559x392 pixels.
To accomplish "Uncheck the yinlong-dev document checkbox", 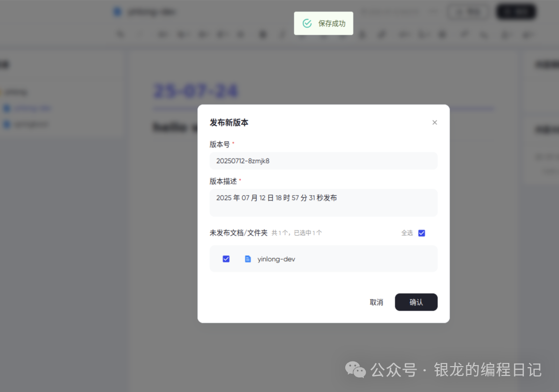I will point(226,258).
